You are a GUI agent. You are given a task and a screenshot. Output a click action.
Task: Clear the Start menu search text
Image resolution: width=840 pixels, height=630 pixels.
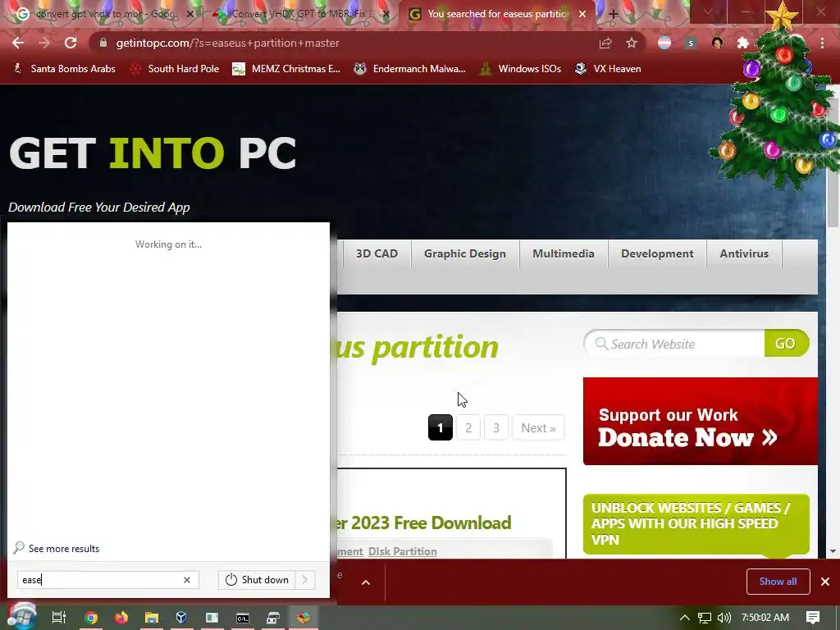187,580
